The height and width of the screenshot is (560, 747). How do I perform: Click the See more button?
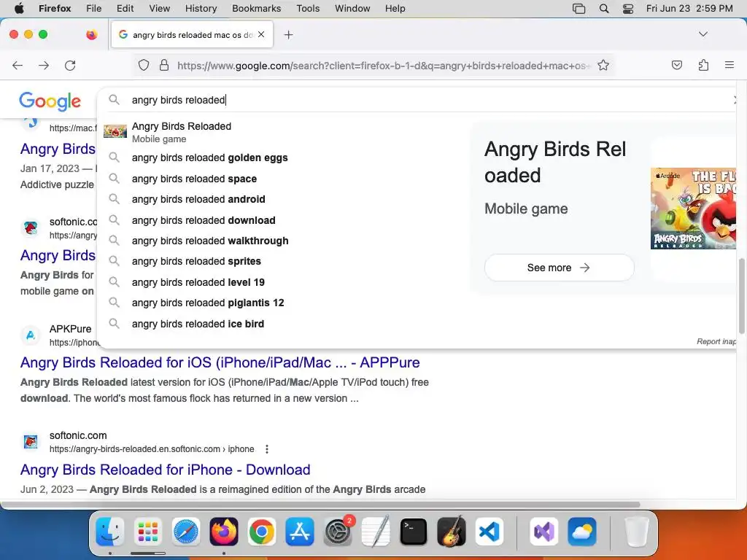559,268
